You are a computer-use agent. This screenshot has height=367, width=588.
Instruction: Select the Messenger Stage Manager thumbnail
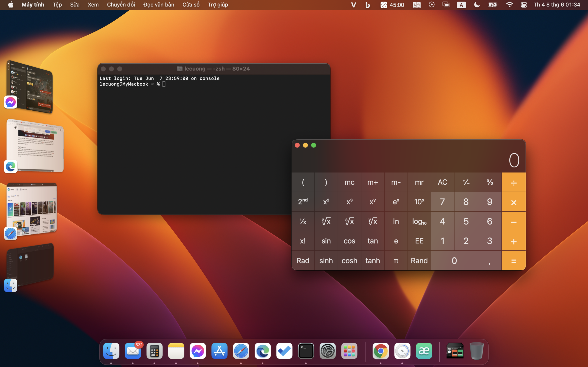tap(29, 87)
